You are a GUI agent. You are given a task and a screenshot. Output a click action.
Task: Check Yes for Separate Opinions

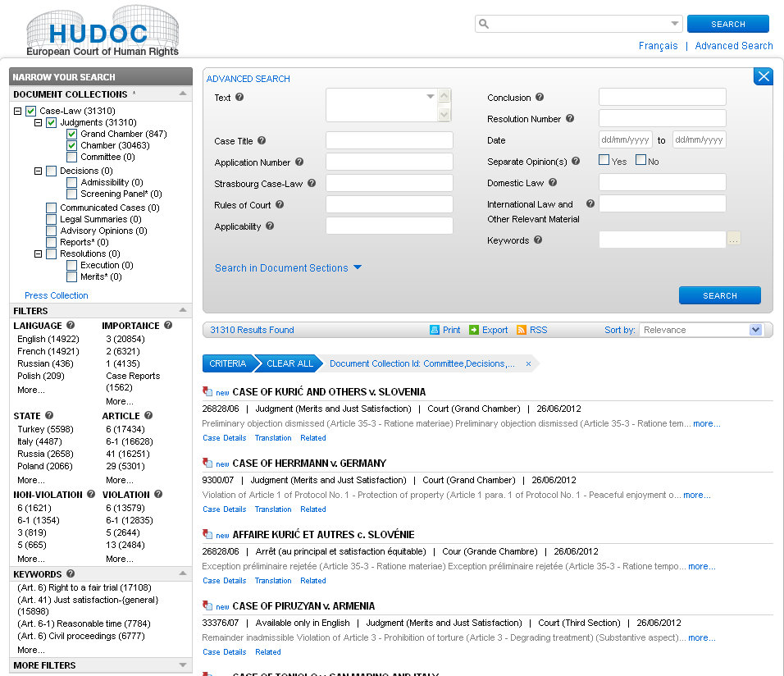pos(603,162)
